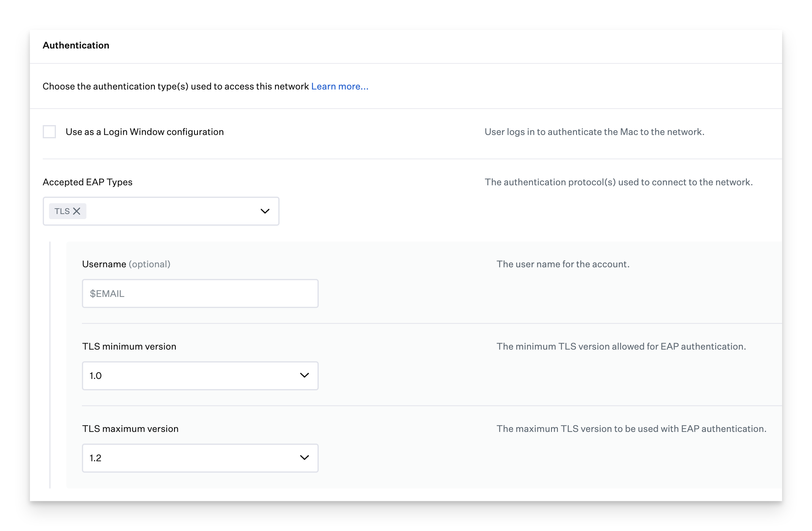Image resolution: width=812 pixels, height=531 pixels.
Task: Open the TLS maximum version dropdown showing 1.2
Action: point(191,458)
